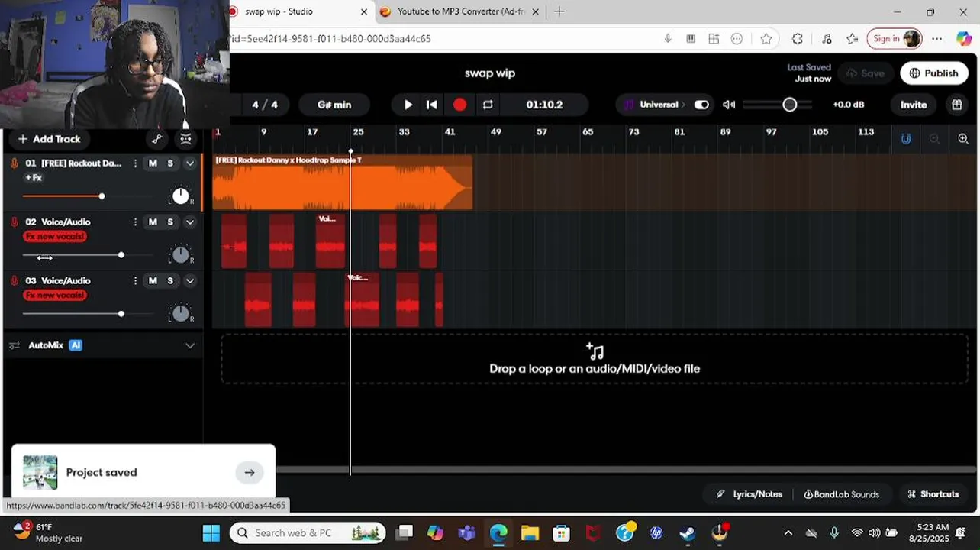Open track 01 three-dot options menu
Image resolution: width=980 pixels, height=550 pixels.
pyautogui.click(x=135, y=163)
